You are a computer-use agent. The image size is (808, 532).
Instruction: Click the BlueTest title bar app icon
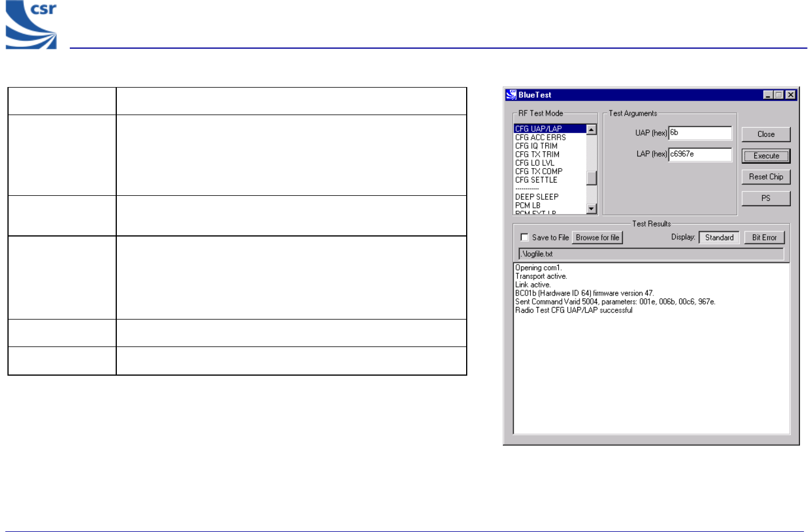(x=511, y=94)
